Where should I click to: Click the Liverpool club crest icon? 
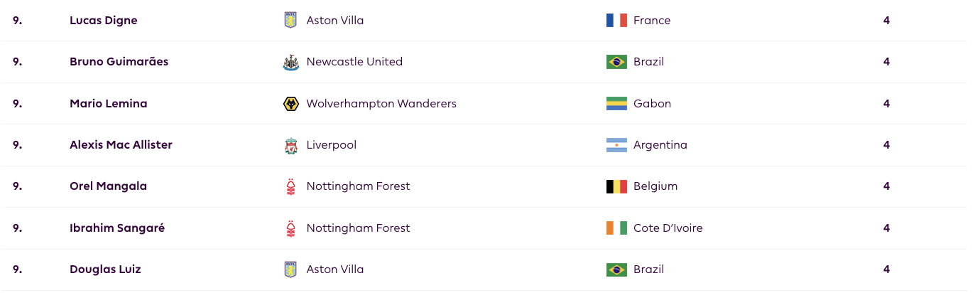click(290, 145)
